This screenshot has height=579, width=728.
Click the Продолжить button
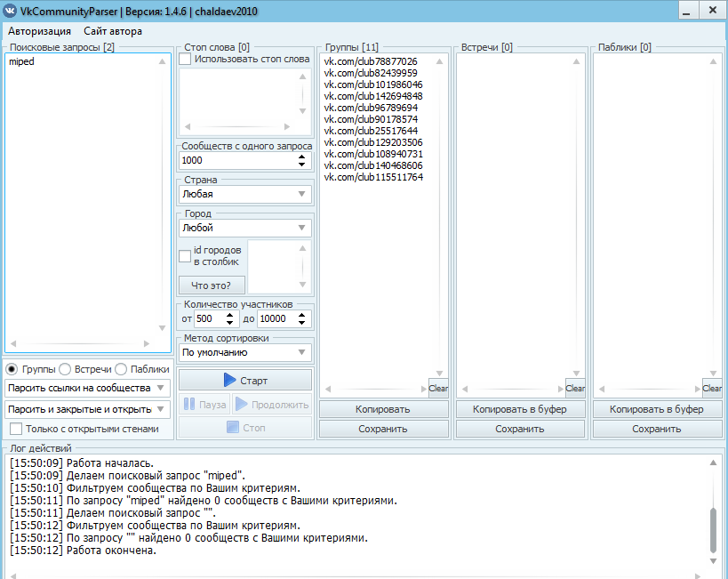272,405
